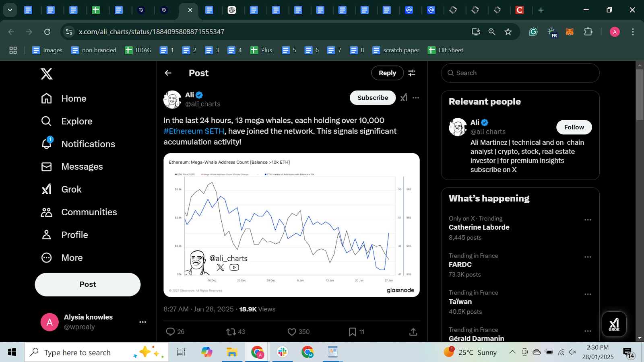Follow Ali in Relevant people

click(x=574, y=127)
